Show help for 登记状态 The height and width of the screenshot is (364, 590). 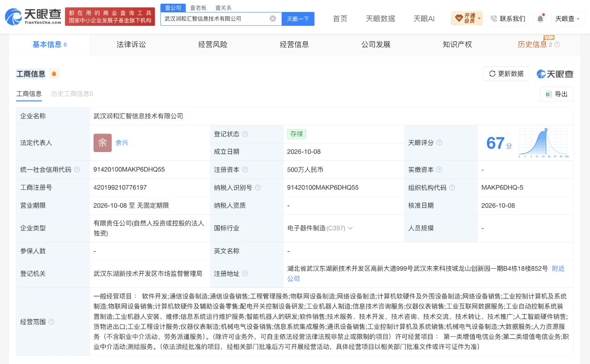point(245,134)
